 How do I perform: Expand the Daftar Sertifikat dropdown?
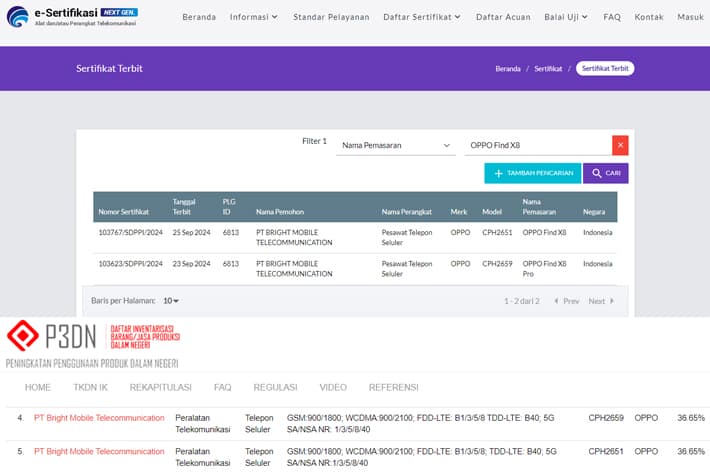coord(422,17)
